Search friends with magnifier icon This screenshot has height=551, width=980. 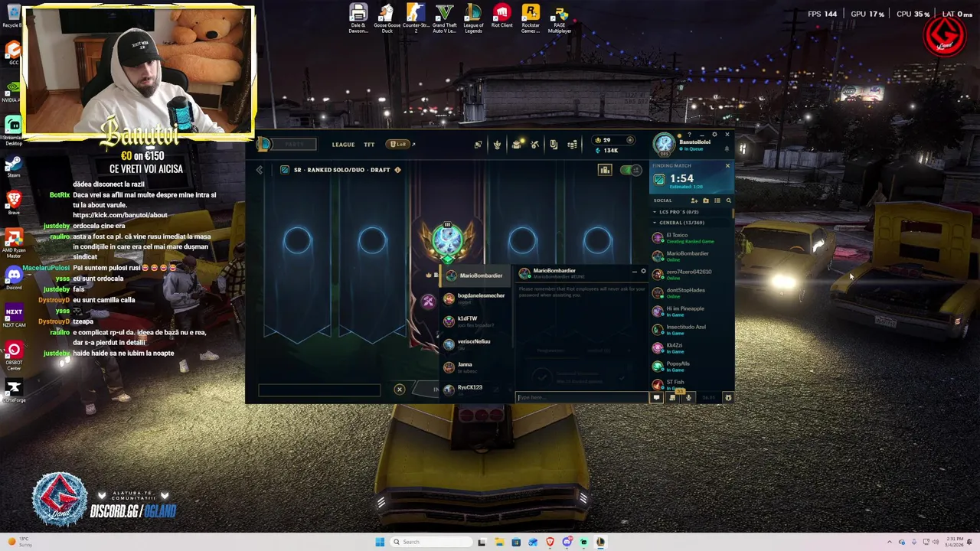pos(728,201)
